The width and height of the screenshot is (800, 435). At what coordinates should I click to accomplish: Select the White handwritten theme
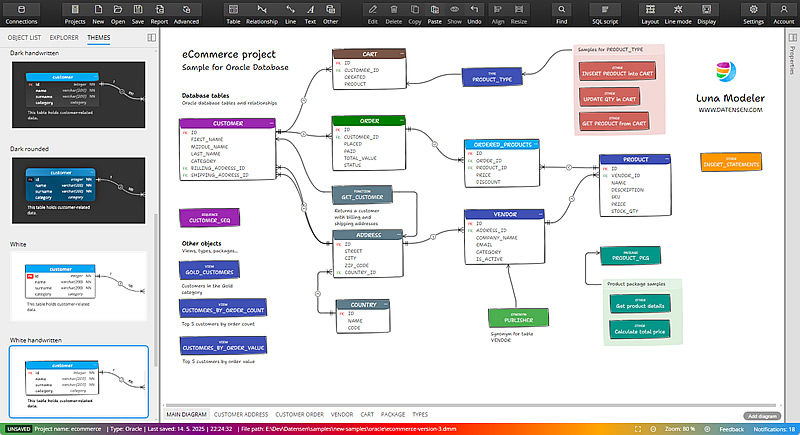tap(79, 382)
